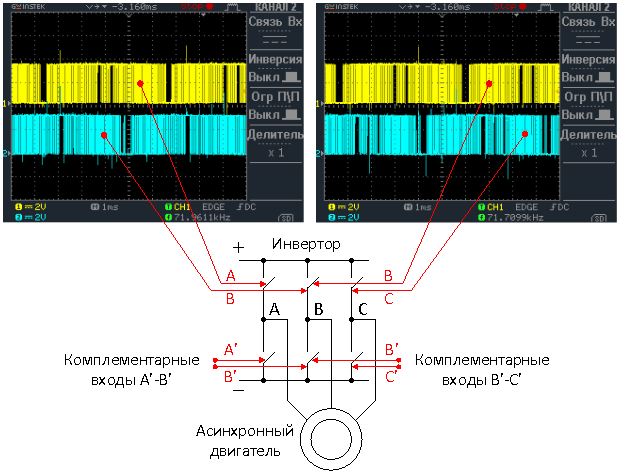Select 'Связь Вх' menu on right oscilloscope
Viewport: 621px width, 473px height.
588,31
